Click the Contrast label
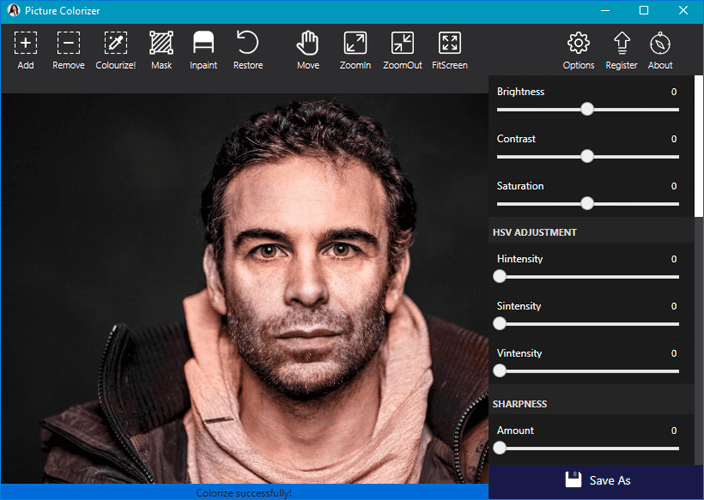This screenshot has width=704, height=500. pyautogui.click(x=516, y=139)
